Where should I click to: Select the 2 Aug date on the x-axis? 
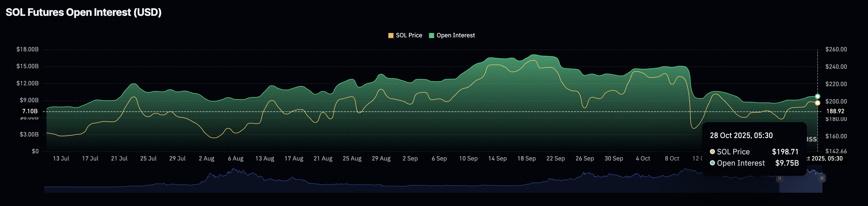point(206,158)
